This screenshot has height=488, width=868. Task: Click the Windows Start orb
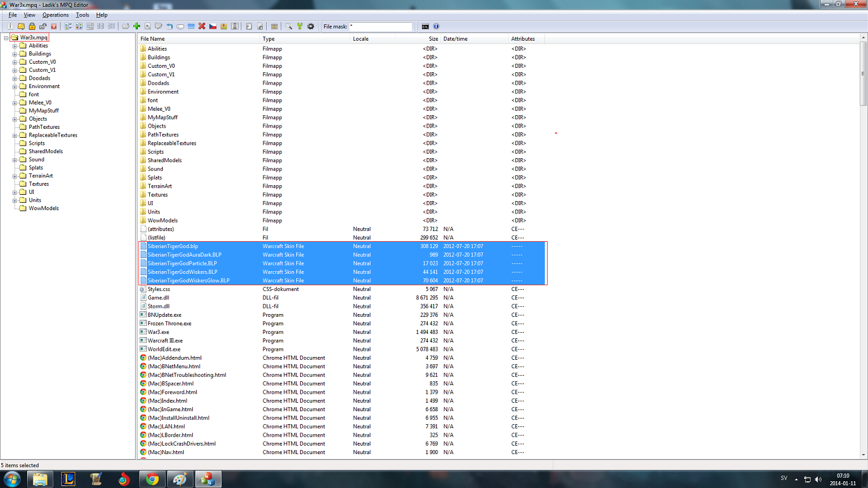pos(11,479)
